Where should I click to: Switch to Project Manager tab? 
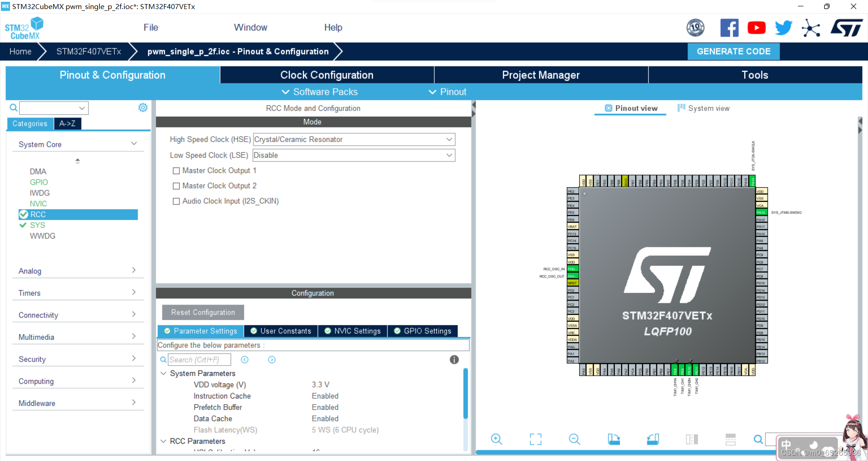(x=541, y=75)
